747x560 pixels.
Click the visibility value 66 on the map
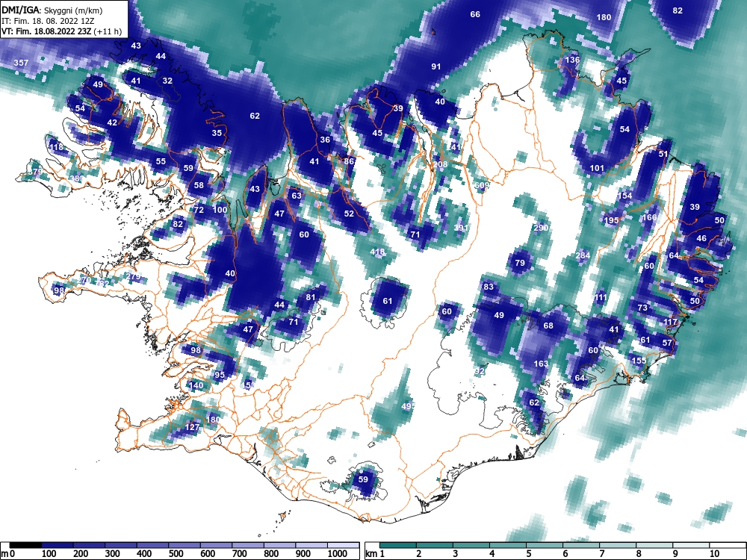[x=475, y=14]
